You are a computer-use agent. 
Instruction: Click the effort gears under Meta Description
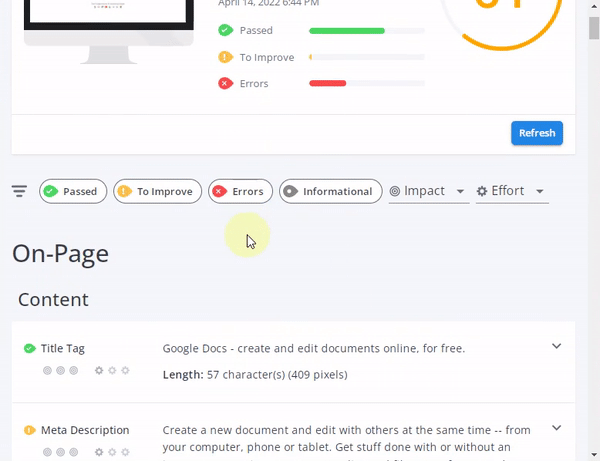point(112,452)
